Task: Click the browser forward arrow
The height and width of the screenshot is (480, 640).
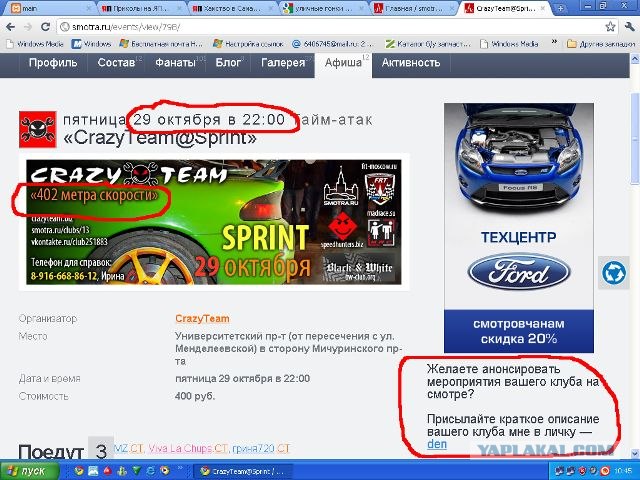Action: click(x=28, y=27)
